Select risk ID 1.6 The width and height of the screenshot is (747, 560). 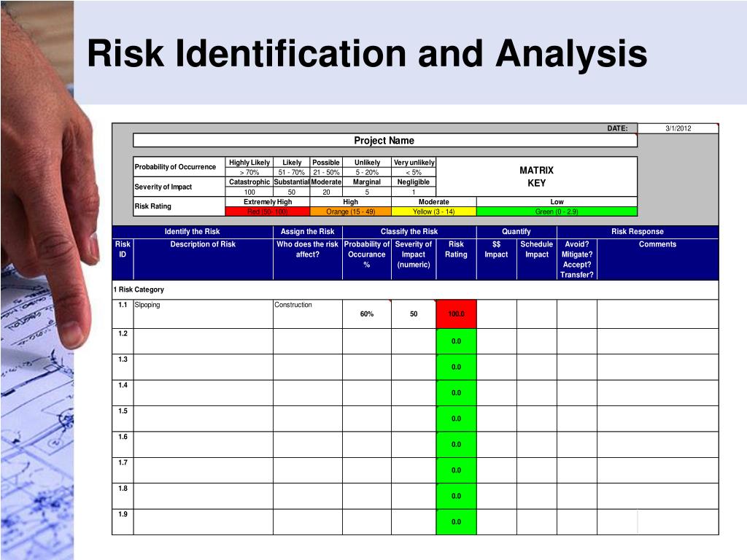click(x=123, y=444)
